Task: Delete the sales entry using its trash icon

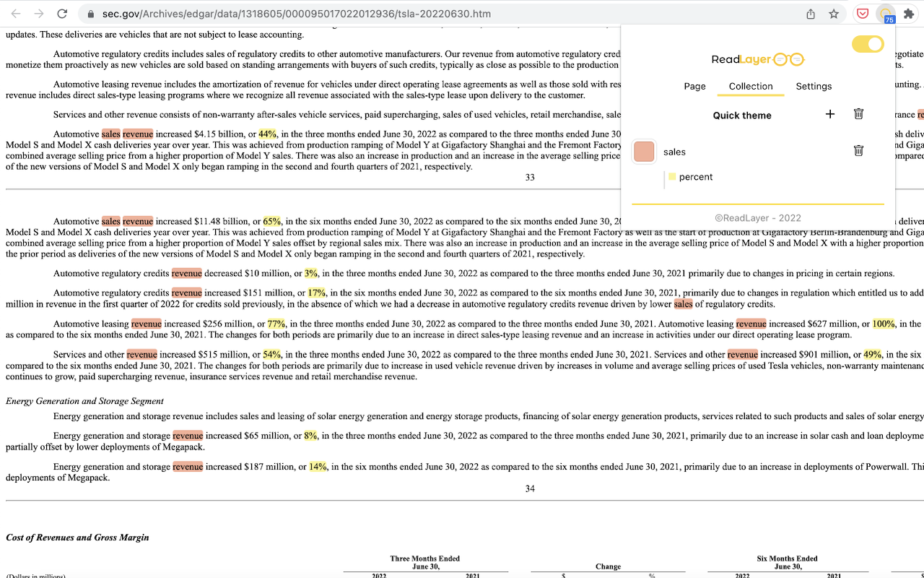Action: [x=858, y=151]
